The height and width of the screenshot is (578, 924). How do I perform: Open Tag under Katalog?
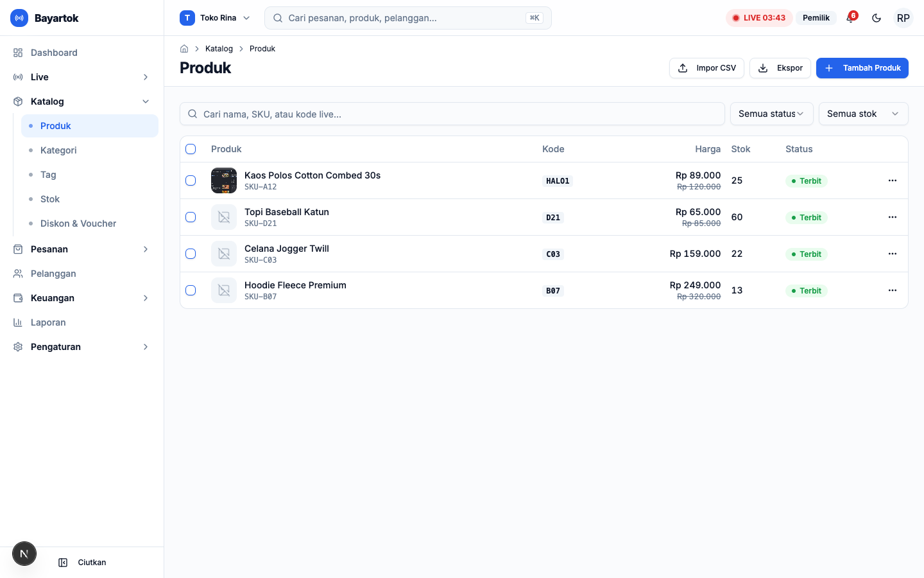pyautogui.click(x=90, y=175)
